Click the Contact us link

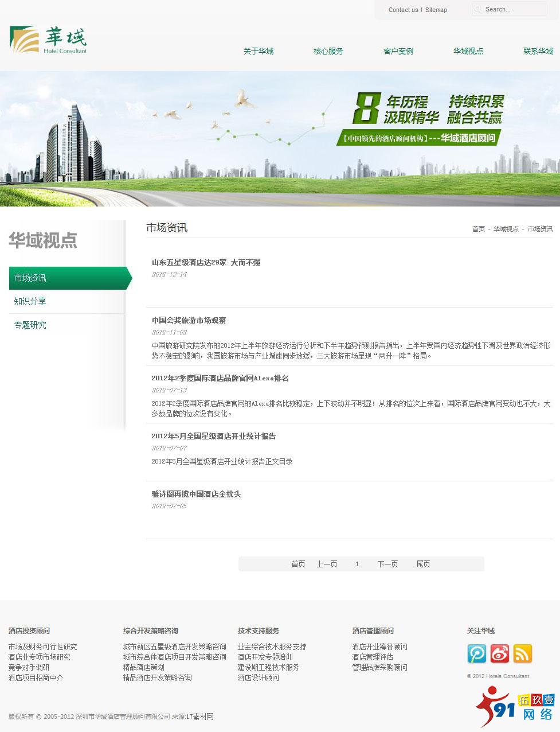(403, 10)
